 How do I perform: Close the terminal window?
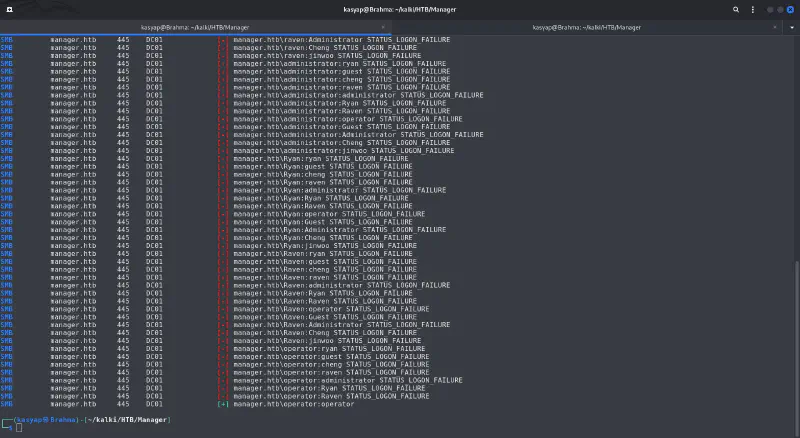(788, 8)
